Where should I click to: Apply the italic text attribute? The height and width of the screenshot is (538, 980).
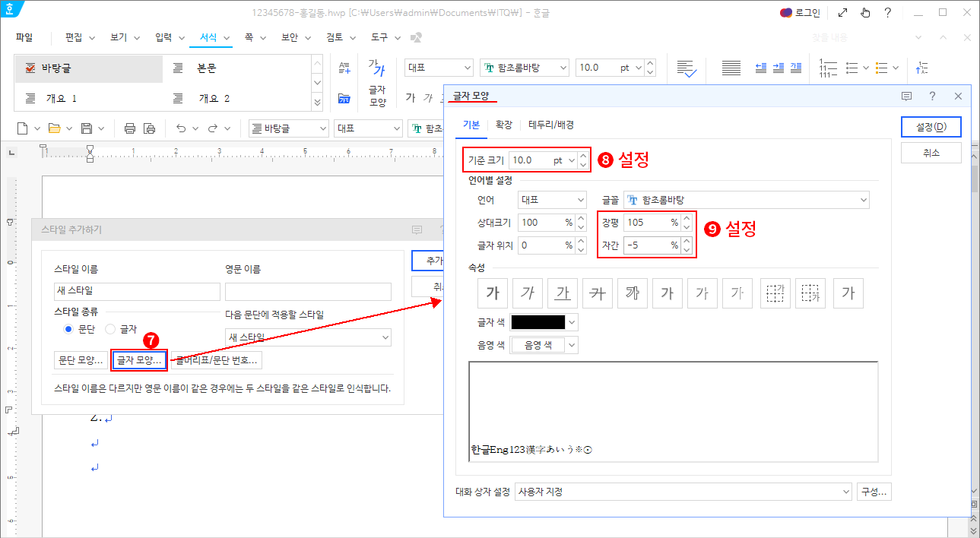coord(527,293)
